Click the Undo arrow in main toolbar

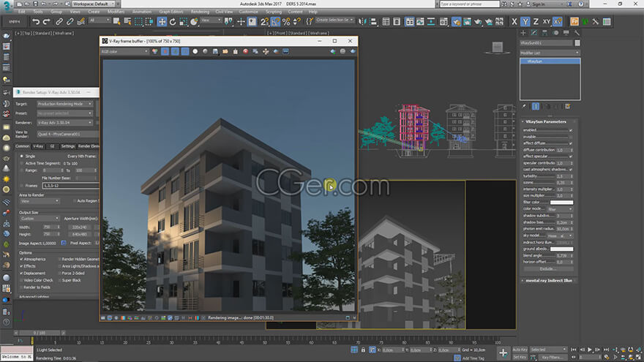click(x=36, y=21)
